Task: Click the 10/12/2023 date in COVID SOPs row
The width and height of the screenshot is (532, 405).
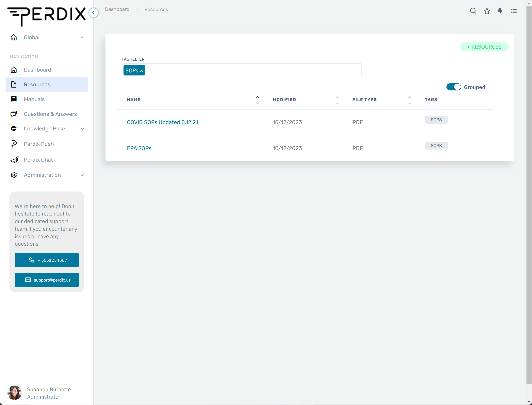Action: click(x=287, y=122)
